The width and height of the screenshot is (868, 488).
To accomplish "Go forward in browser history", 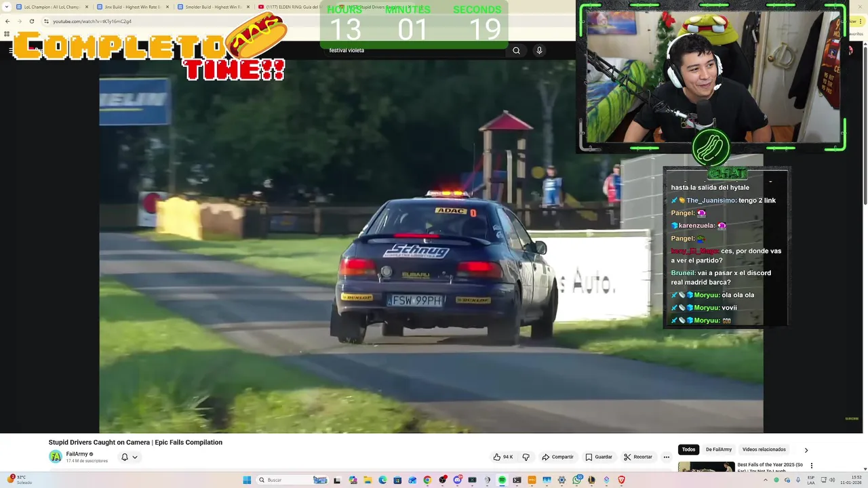I will (19, 21).
